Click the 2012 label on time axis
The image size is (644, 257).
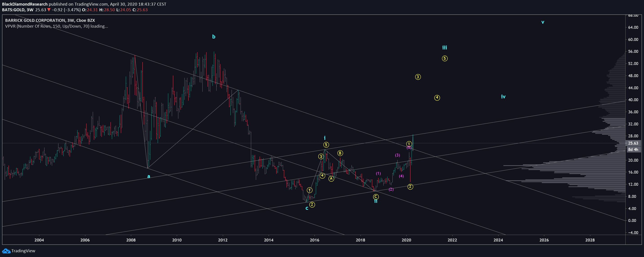click(x=223, y=240)
